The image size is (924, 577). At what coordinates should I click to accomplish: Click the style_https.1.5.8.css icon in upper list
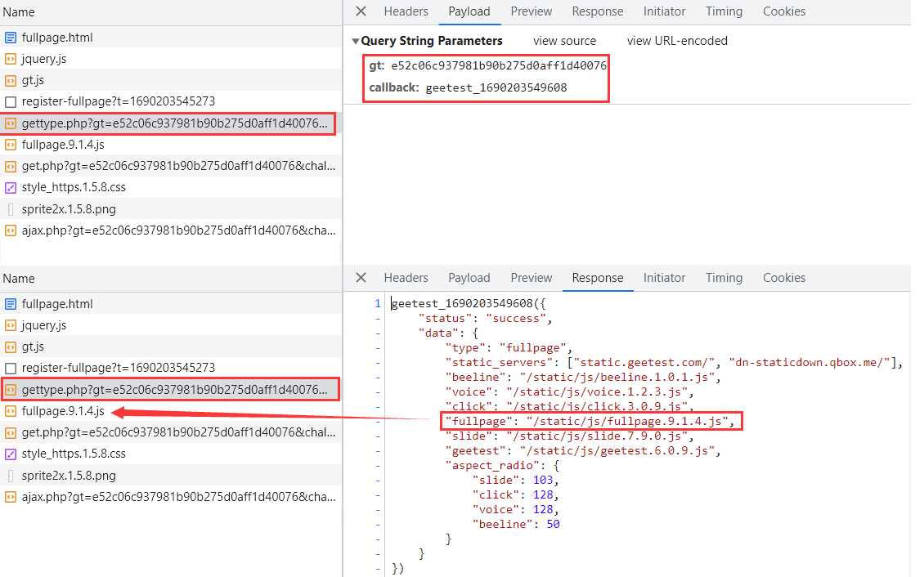coord(11,187)
